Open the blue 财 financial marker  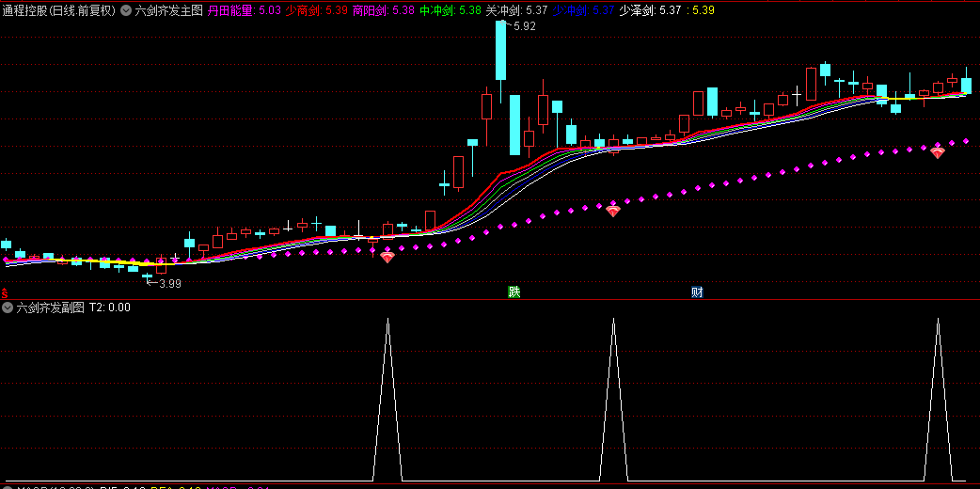[x=697, y=292]
